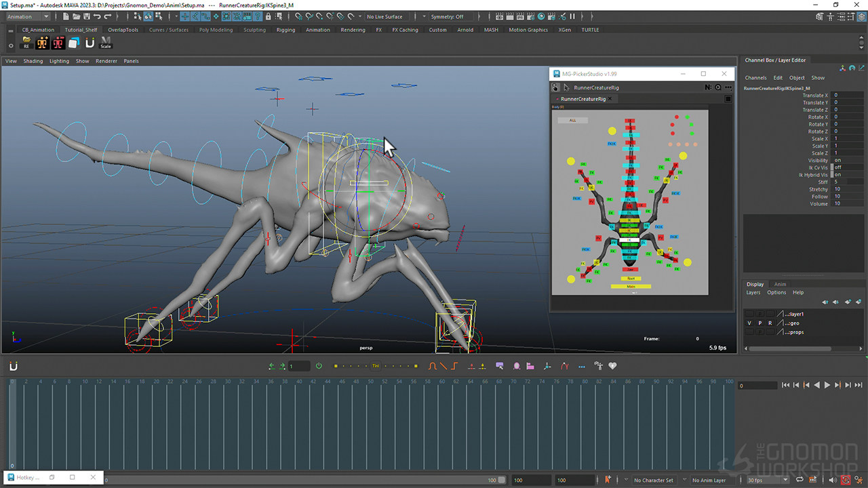The width and height of the screenshot is (868, 488).
Task: Click the ALL button in MG-Picker
Action: [573, 120]
